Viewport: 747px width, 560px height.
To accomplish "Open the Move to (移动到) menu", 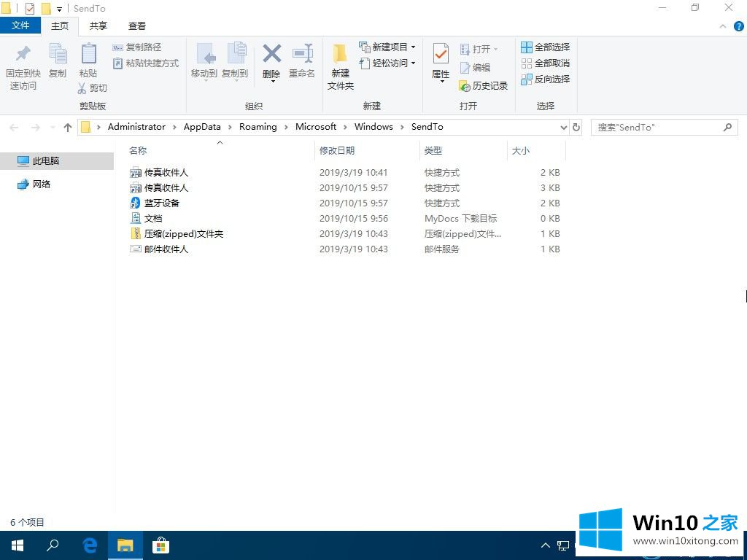I will pos(204,62).
